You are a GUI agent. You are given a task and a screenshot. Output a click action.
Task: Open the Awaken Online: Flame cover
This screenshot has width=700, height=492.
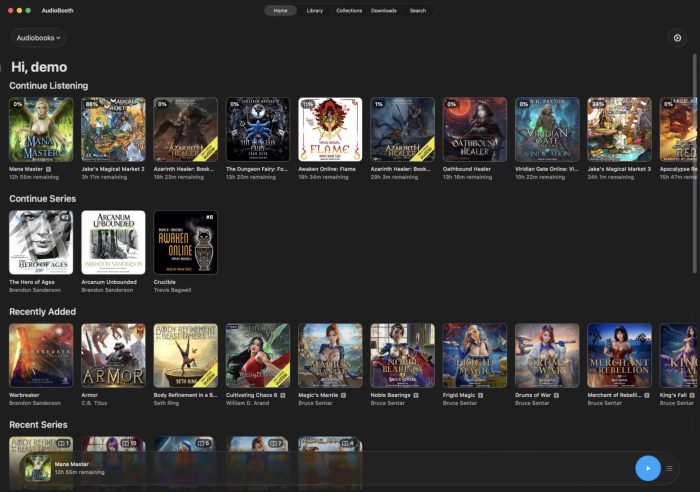click(330, 129)
